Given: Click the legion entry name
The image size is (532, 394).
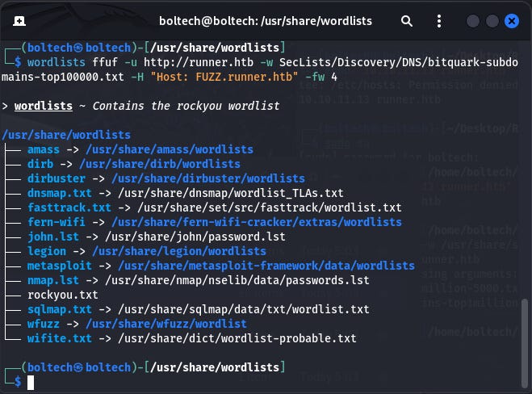Looking at the screenshot, I should [47, 251].
